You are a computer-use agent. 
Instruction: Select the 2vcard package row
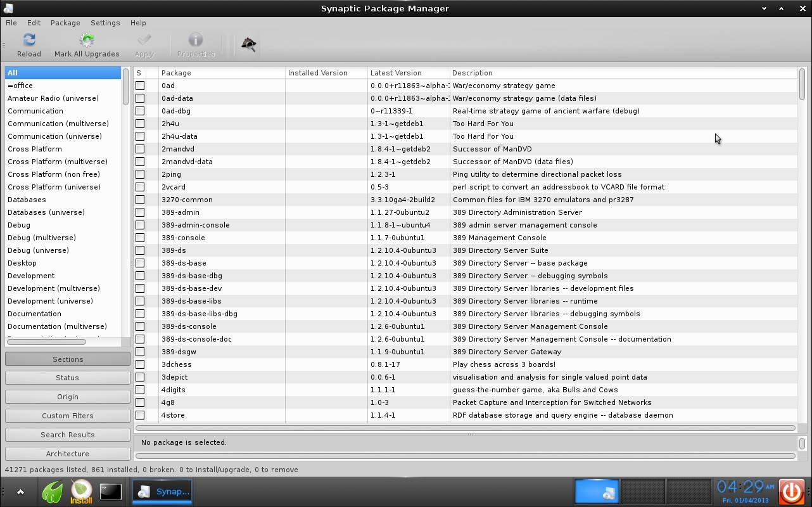[465, 187]
